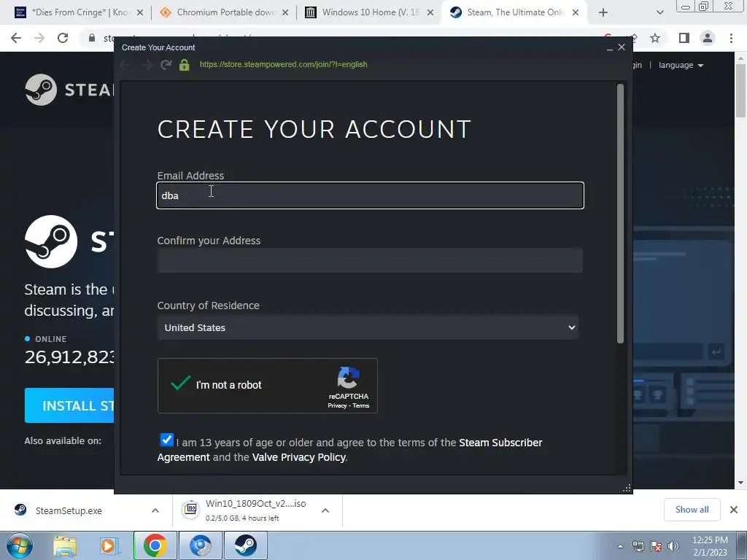Screen dimensions: 747x560
Task: Toggle the I'm not a robot checkbox
Action: point(181,384)
